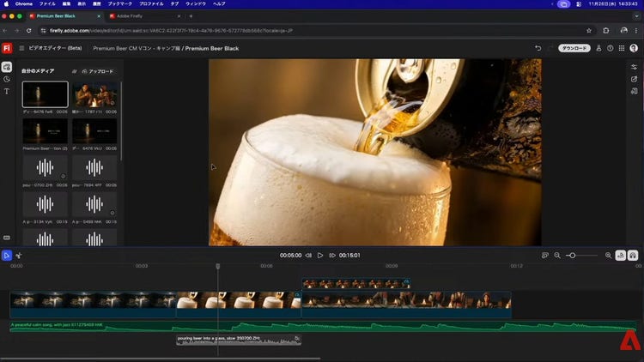Select the split scissors tool
Image resolution: width=644 pixels, height=362 pixels.
[x=18, y=255]
